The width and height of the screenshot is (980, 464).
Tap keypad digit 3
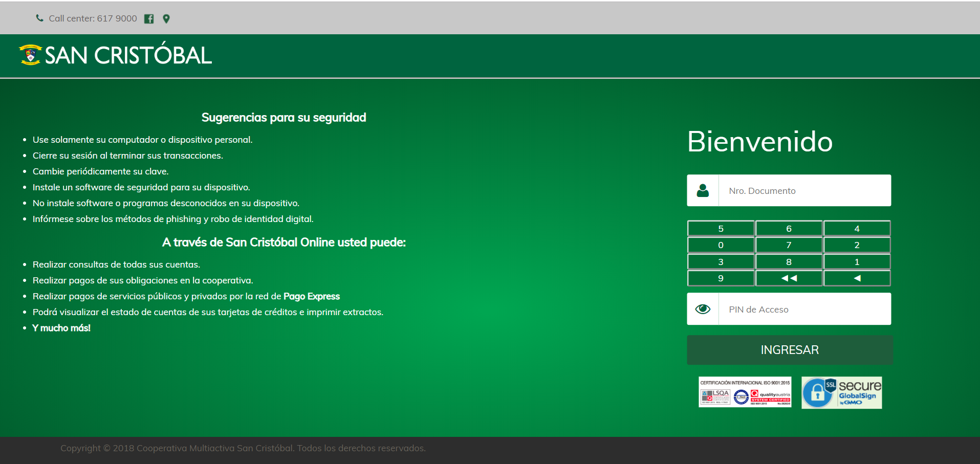(x=721, y=262)
